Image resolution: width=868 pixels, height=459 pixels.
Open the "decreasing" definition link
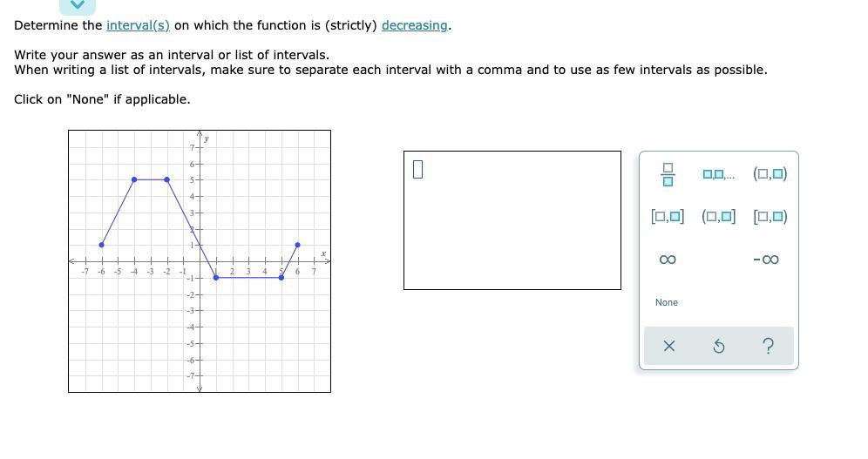click(415, 25)
